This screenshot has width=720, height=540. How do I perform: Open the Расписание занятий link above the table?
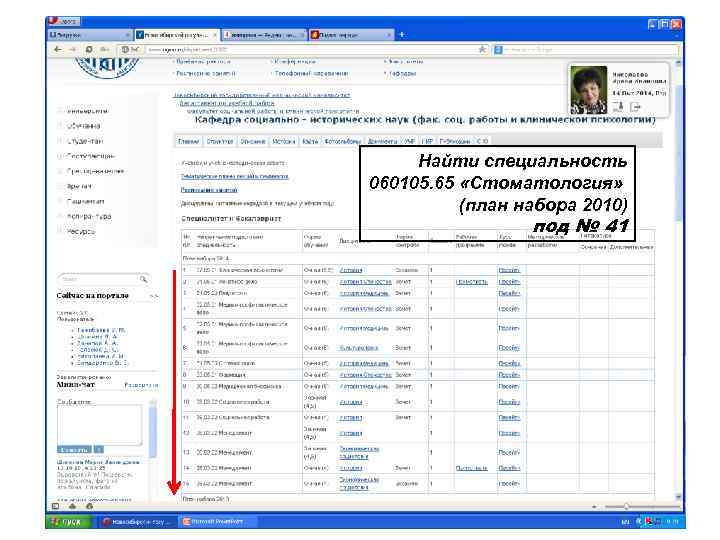[209, 190]
